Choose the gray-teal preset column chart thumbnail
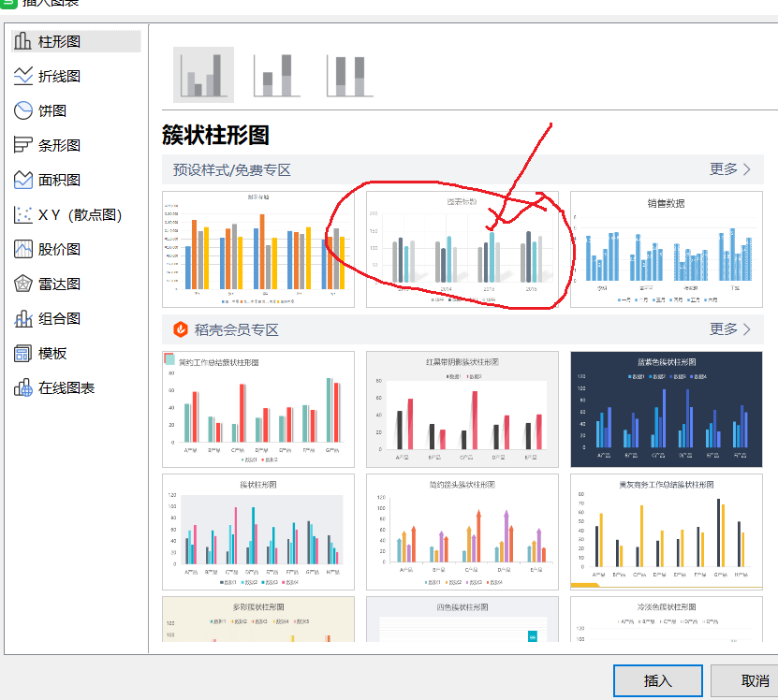 462,249
